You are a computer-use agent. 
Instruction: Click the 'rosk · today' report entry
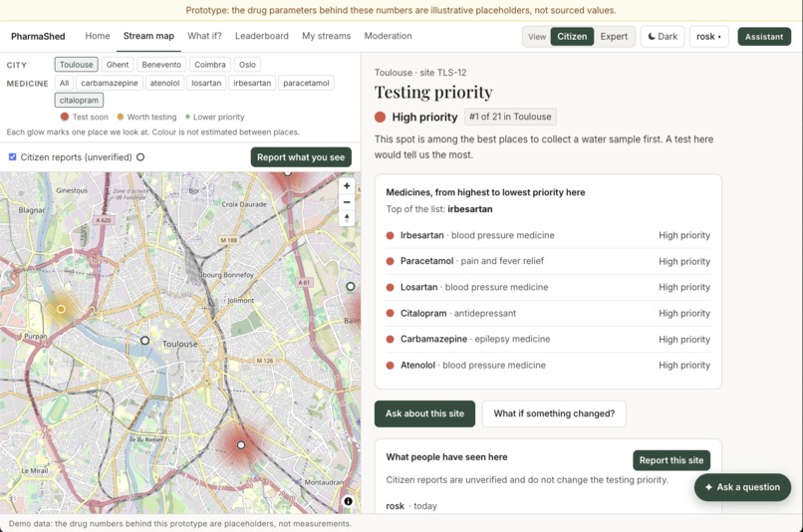pyautogui.click(x=411, y=506)
